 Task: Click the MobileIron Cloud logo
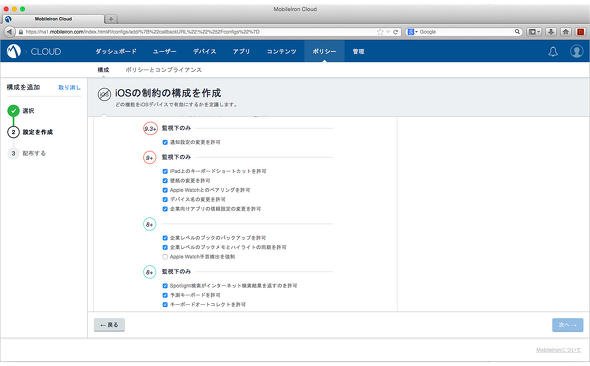pyautogui.click(x=14, y=51)
